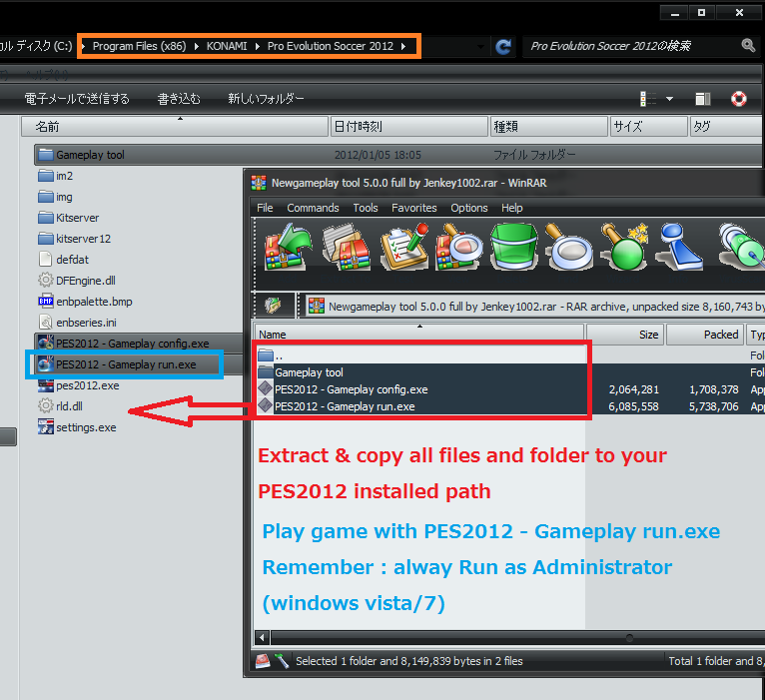Viewport: 765px width, 700px height.
Task: Click the 新しいフォルダー button
Action: click(266, 99)
